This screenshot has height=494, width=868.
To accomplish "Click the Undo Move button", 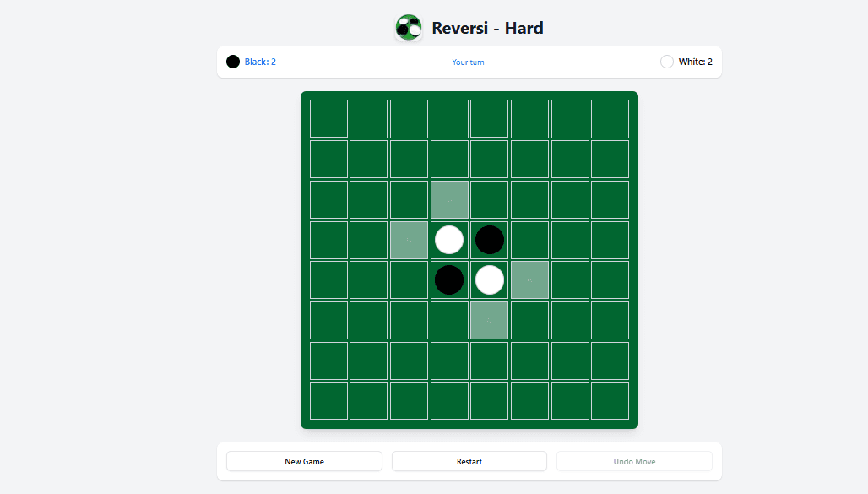I will [x=634, y=461].
